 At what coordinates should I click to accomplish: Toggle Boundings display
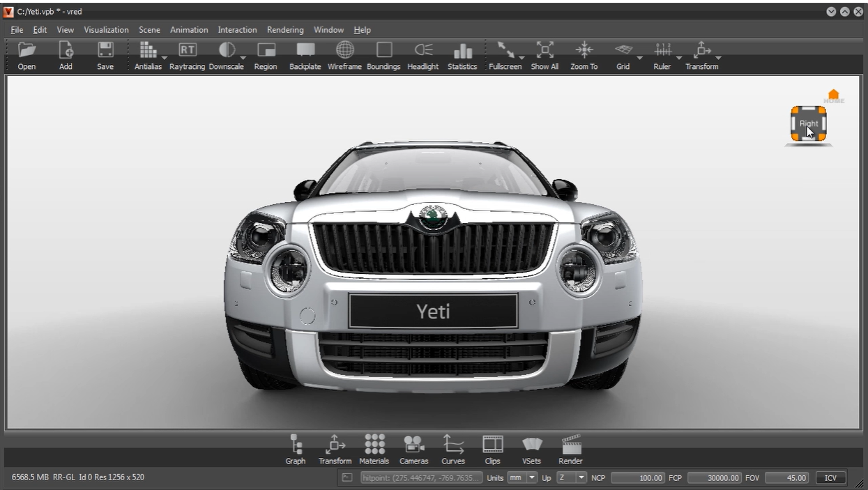[x=383, y=50]
